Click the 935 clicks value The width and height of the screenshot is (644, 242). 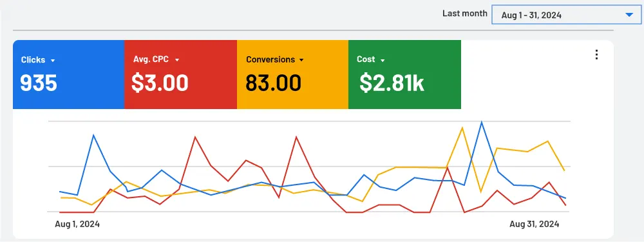39,83
